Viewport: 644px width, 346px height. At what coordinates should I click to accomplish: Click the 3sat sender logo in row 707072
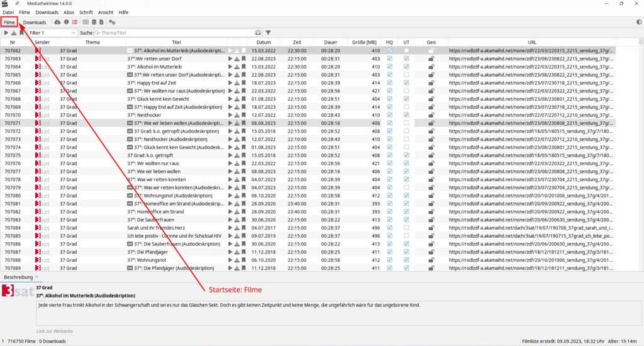tap(42, 131)
